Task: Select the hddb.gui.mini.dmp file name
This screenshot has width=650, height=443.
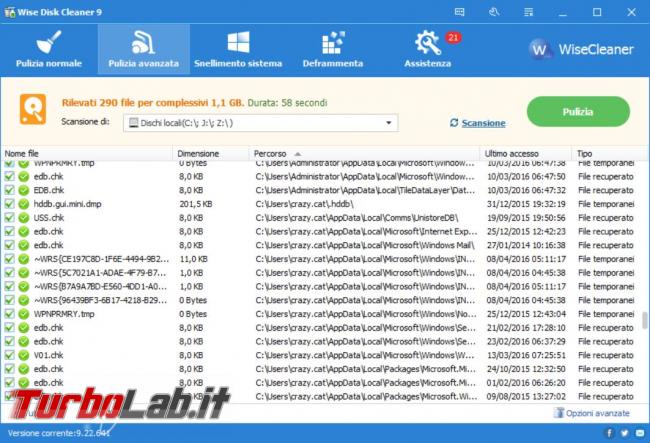Action: pyautogui.click(x=68, y=204)
